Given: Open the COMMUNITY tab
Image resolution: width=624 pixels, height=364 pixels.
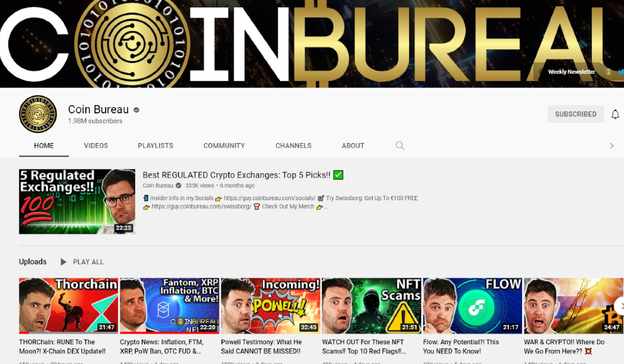Looking at the screenshot, I should coord(224,146).
